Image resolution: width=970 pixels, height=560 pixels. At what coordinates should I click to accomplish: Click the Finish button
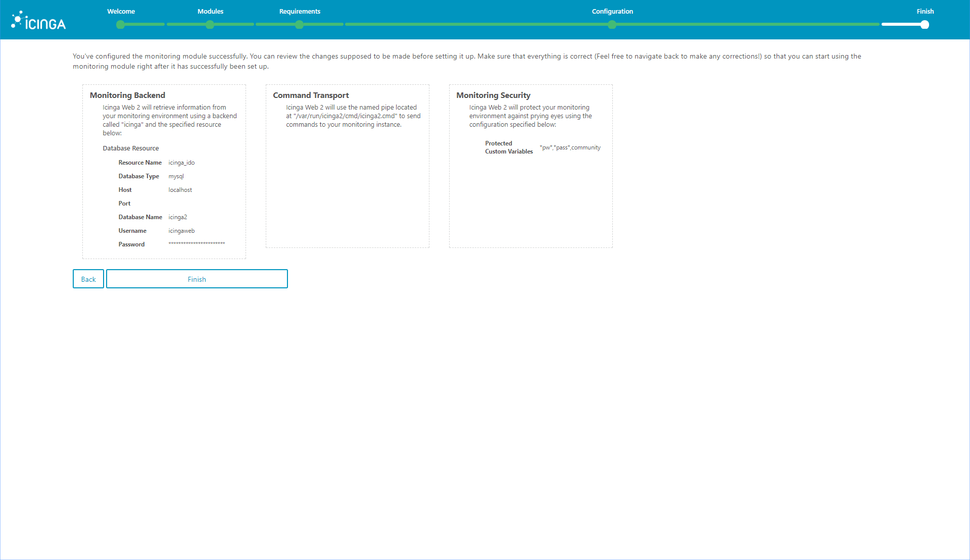[x=197, y=279]
